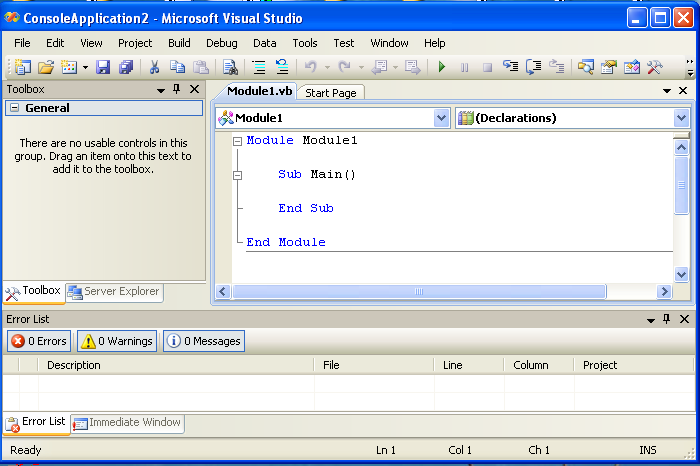Collapse the General toolbox group

point(15,108)
